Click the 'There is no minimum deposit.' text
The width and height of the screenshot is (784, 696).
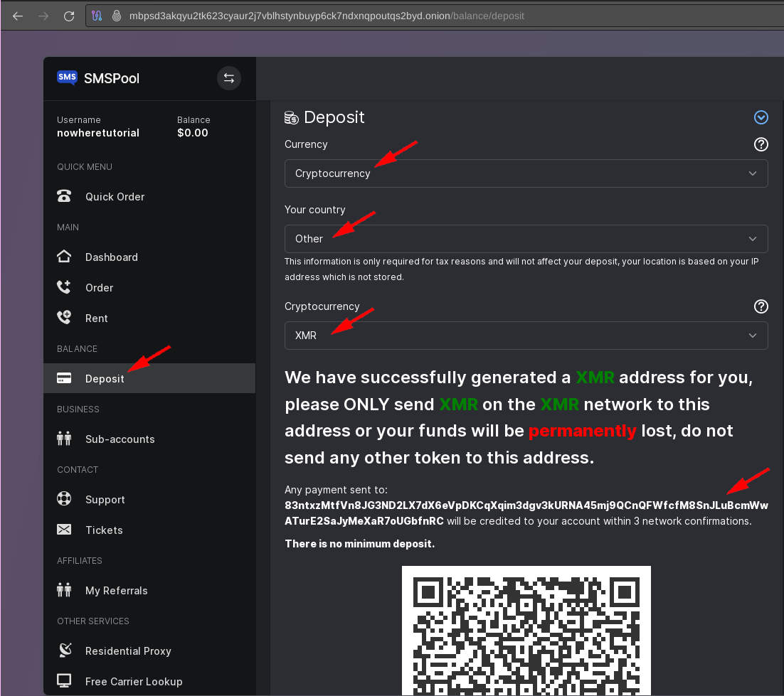[359, 544]
